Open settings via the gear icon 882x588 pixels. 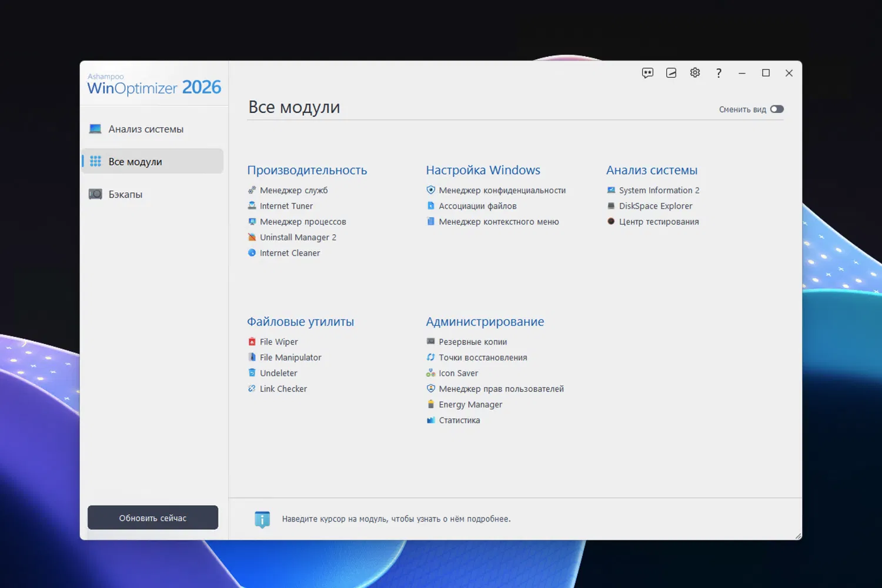click(695, 73)
